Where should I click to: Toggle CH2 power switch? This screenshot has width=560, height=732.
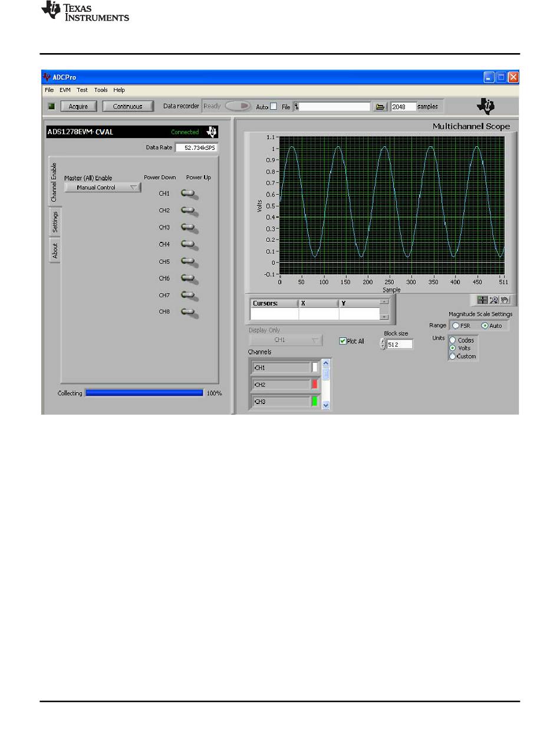189,211
